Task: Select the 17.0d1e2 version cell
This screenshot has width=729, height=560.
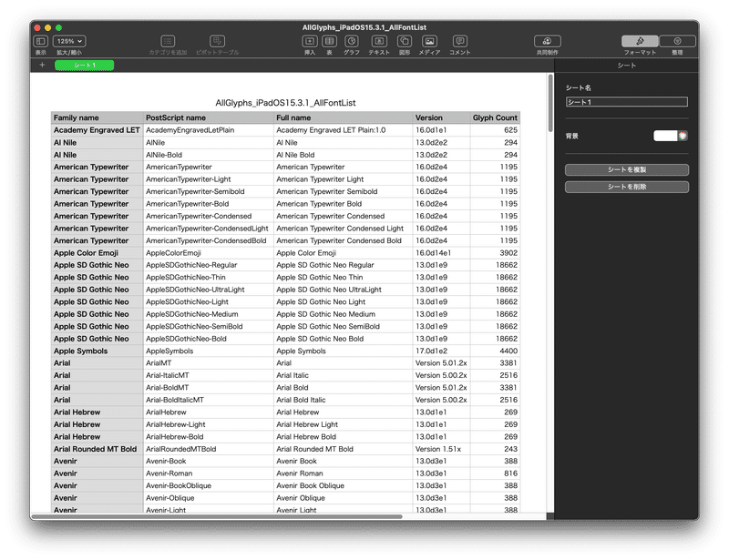Action: (x=441, y=351)
